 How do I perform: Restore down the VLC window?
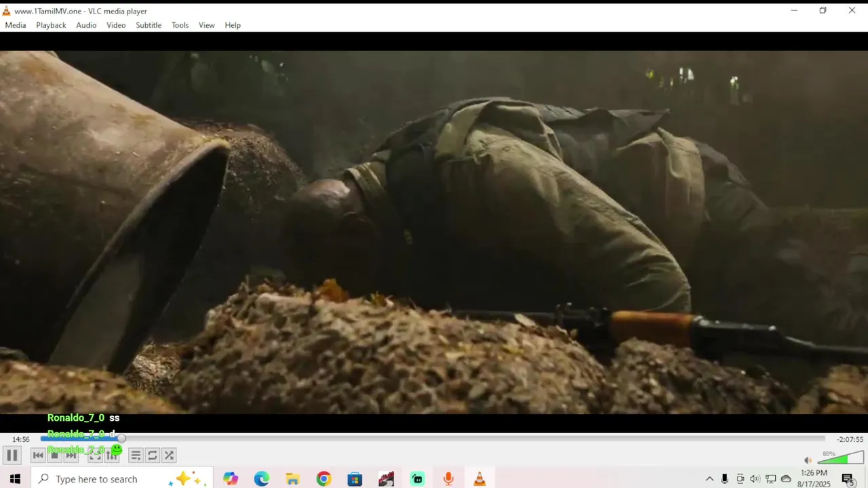point(823,10)
